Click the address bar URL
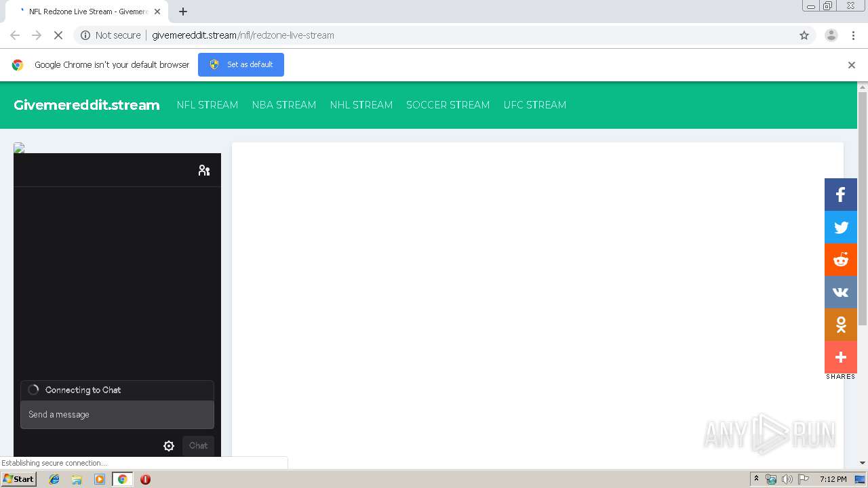This screenshot has height=488, width=868. pyautogui.click(x=243, y=35)
